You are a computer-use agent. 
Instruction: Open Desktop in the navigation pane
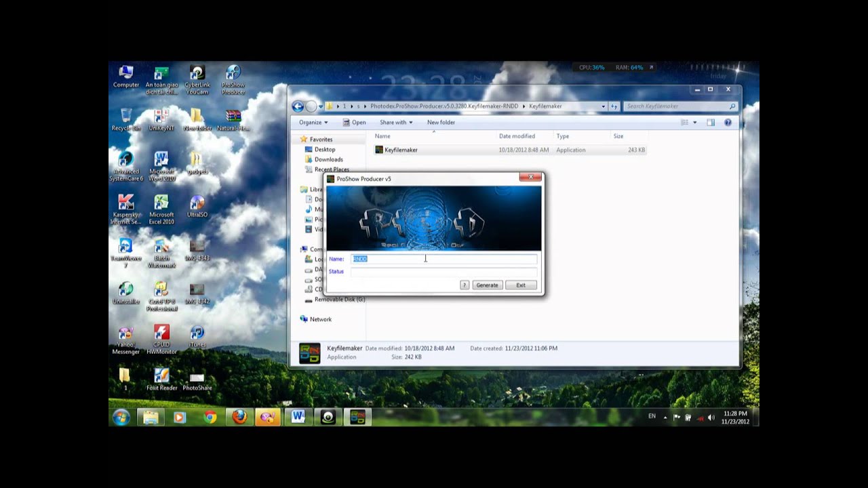tap(324, 149)
